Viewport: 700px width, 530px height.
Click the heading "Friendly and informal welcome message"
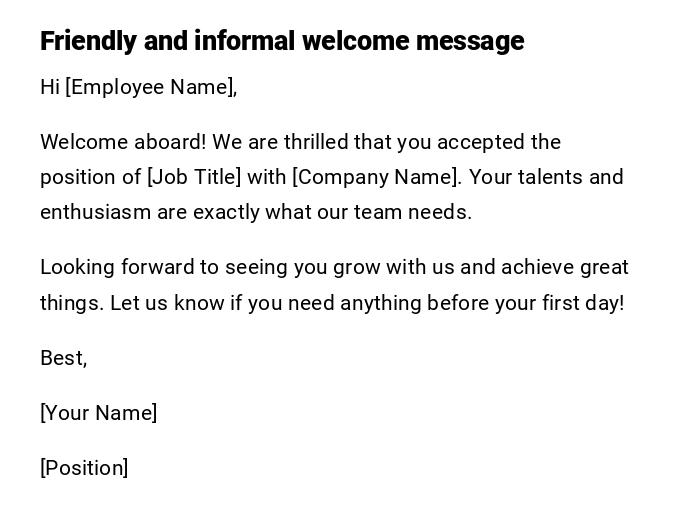(x=282, y=41)
